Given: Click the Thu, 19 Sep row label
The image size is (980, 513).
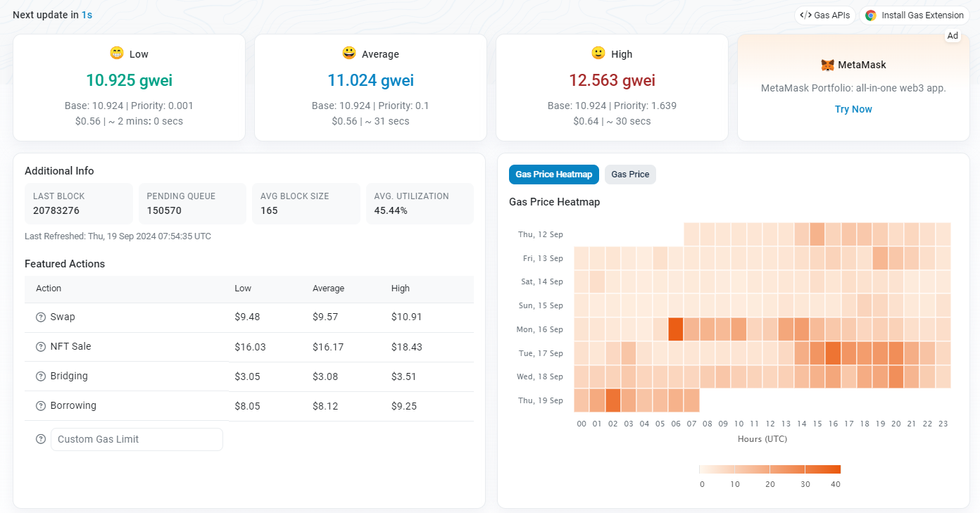Looking at the screenshot, I should click(x=541, y=400).
